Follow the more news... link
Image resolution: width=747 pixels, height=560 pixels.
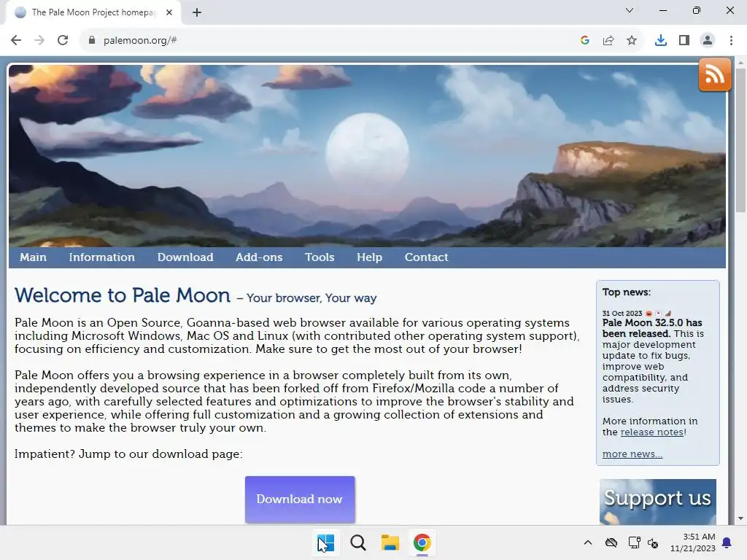(632, 454)
